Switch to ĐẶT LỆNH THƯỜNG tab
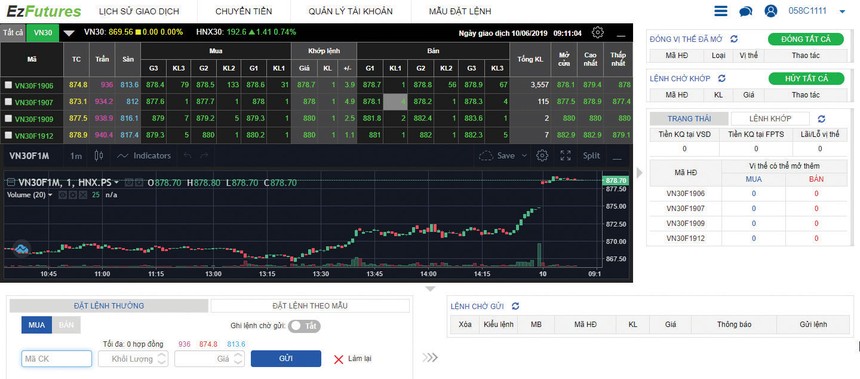Image resolution: width=860 pixels, height=379 pixels. click(109, 306)
